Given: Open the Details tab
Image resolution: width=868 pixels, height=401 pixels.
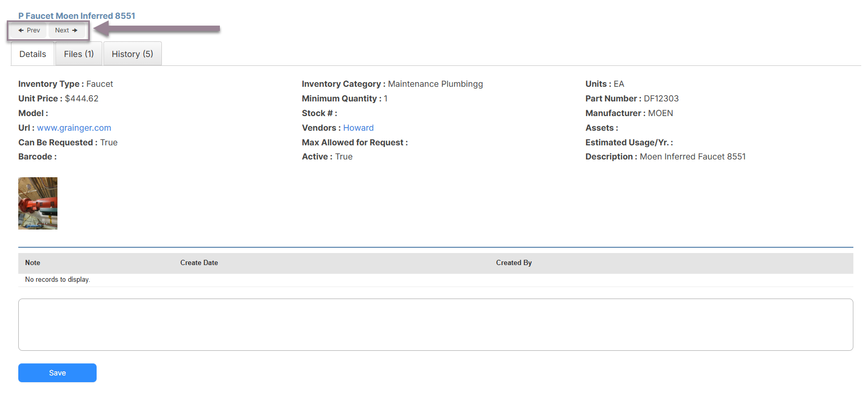Looking at the screenshot, I should 33,54.
